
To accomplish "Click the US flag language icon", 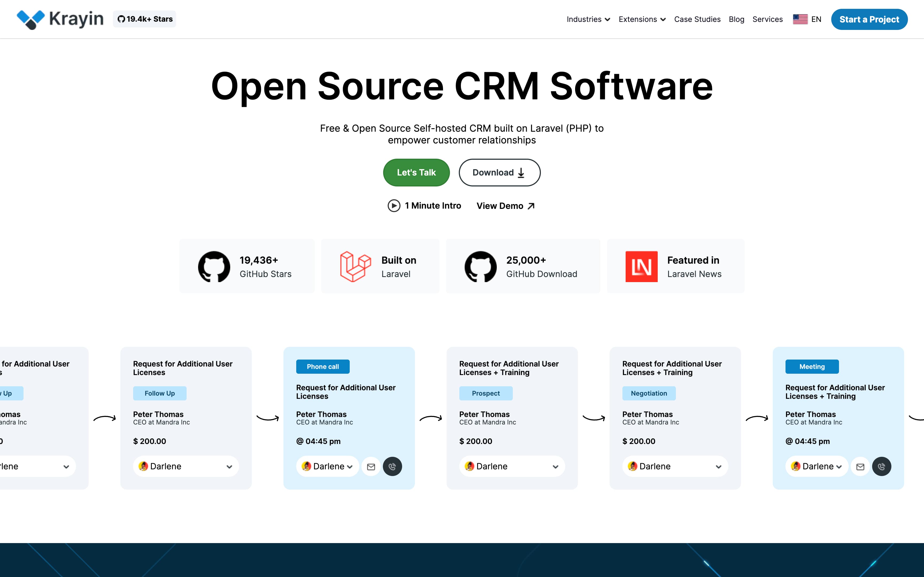I will (800, 19).
